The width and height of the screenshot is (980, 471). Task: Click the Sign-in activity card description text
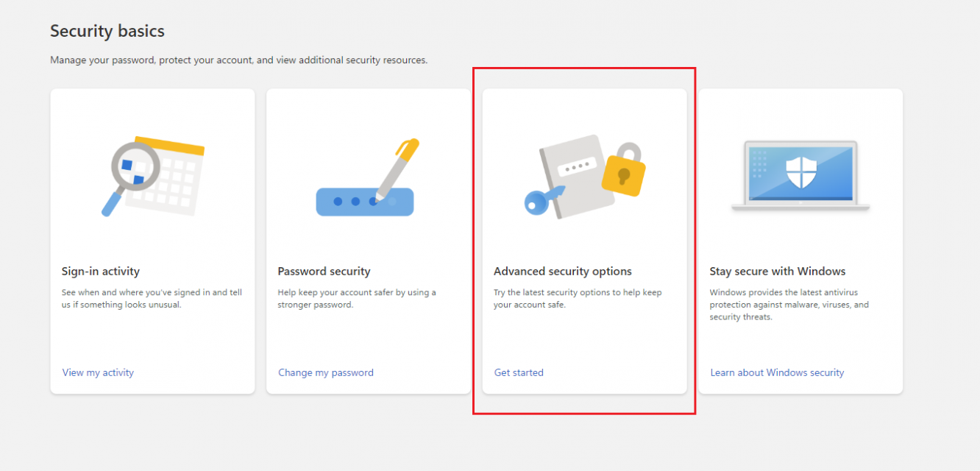tap(152, 298)
